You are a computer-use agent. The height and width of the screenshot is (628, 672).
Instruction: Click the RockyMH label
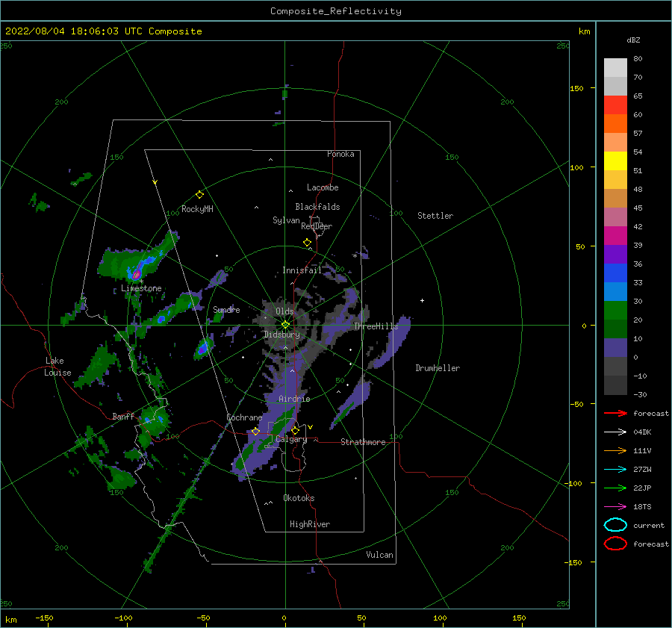point(197,209)
